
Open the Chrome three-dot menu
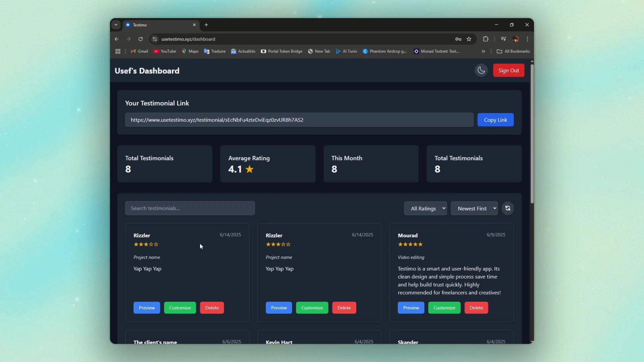click(x=527, y=39)
